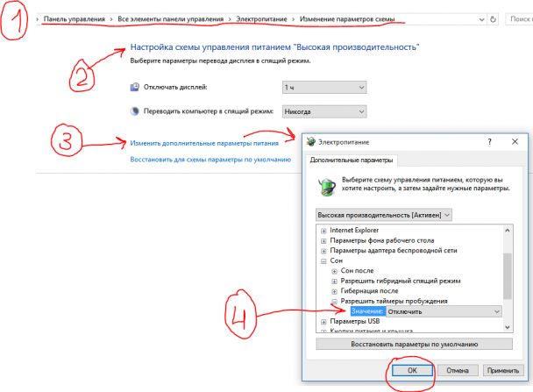
Task: Expand Разрешить гибридный спящий режим
Action: [335, 282]
